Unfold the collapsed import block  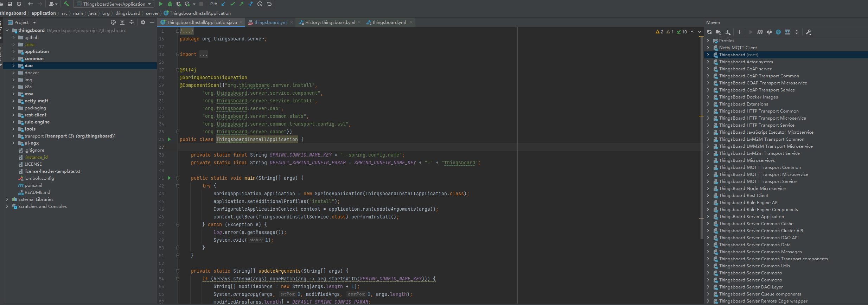coord(178,54)
